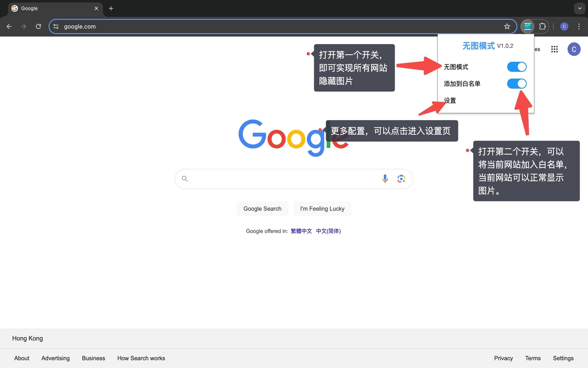Open Google apps grid icon
Screen dimensions: 588x368
[x=554, y=49]
